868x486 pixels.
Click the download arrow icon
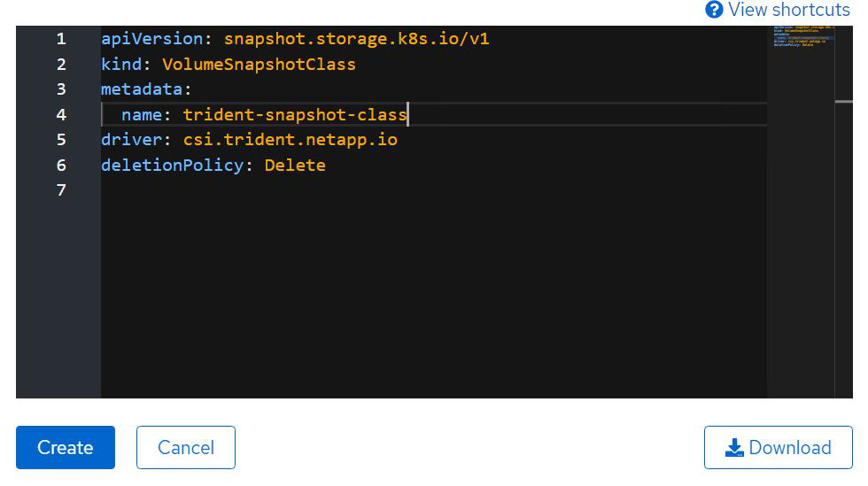[734, 448]
